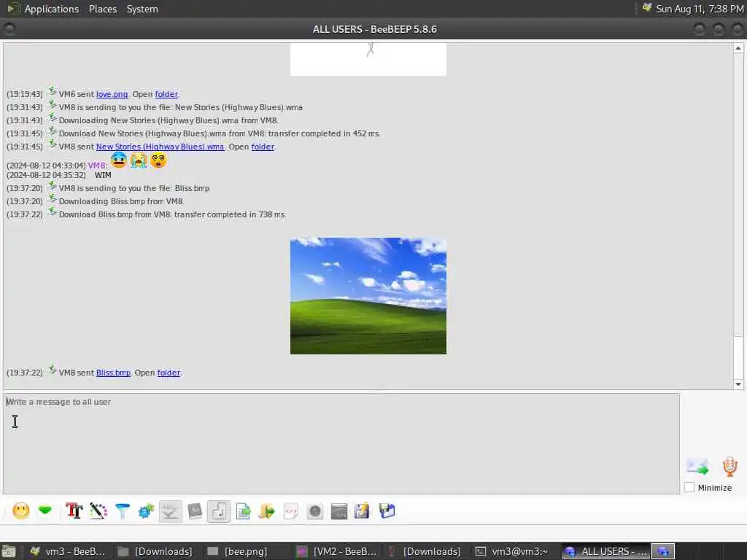Screen dimensions: 747x560
Task: Click the scroll up arrow of chat history
Action: (x=738, y=48)
